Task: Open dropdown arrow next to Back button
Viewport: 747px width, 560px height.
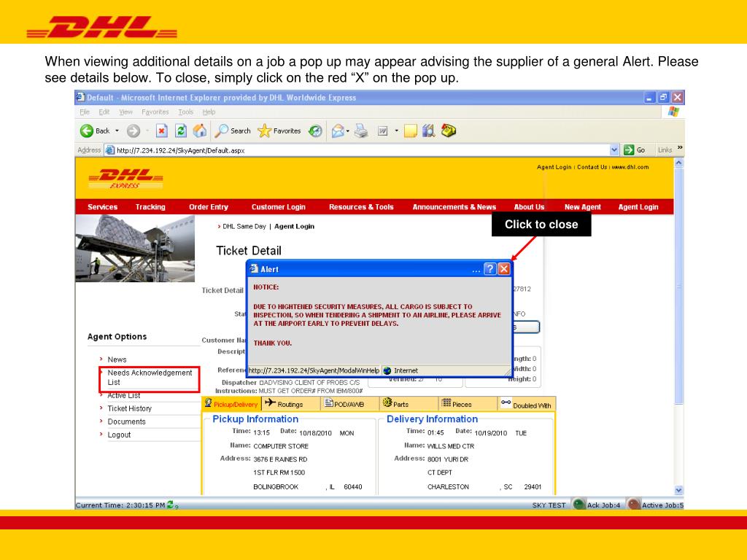Action: (117, 131)
